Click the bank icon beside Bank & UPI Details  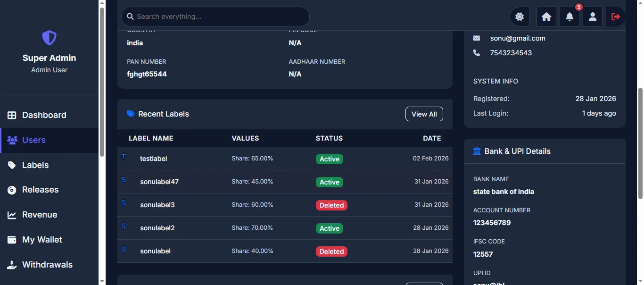click(x=477, y=151)
